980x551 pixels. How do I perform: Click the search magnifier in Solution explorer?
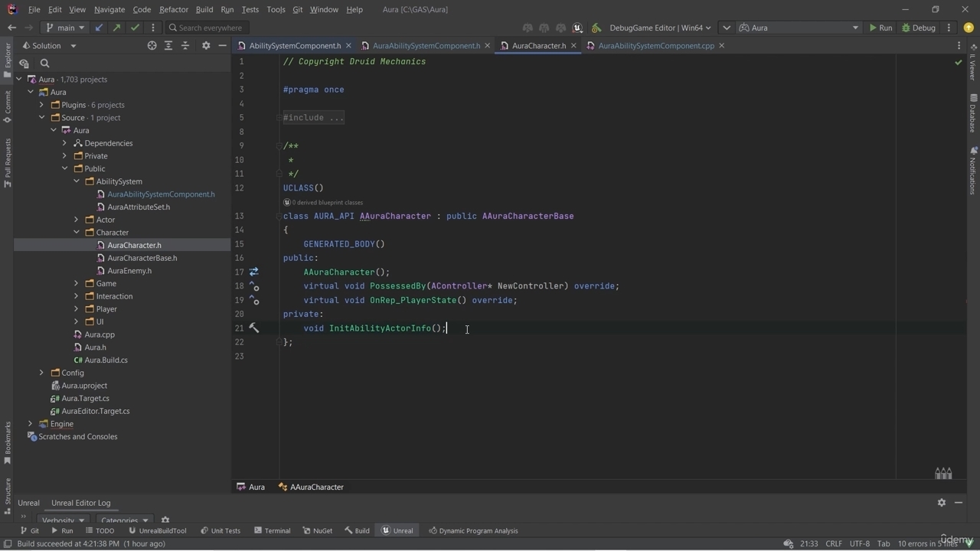coord(44,64)
